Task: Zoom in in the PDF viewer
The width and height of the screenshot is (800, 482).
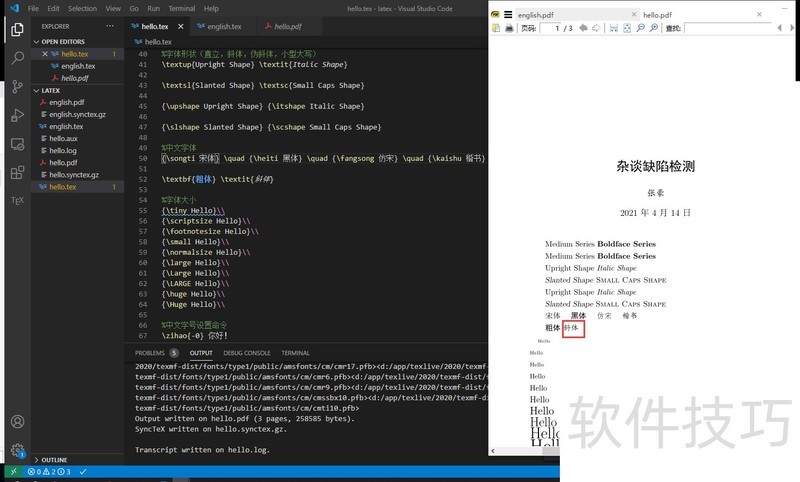Action: coord(654,28)
